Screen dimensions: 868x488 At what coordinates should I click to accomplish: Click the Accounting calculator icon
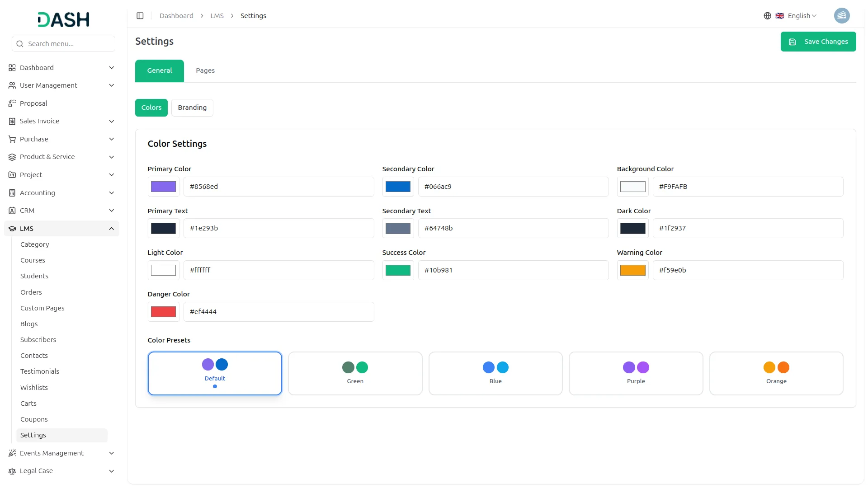(12, 193)
